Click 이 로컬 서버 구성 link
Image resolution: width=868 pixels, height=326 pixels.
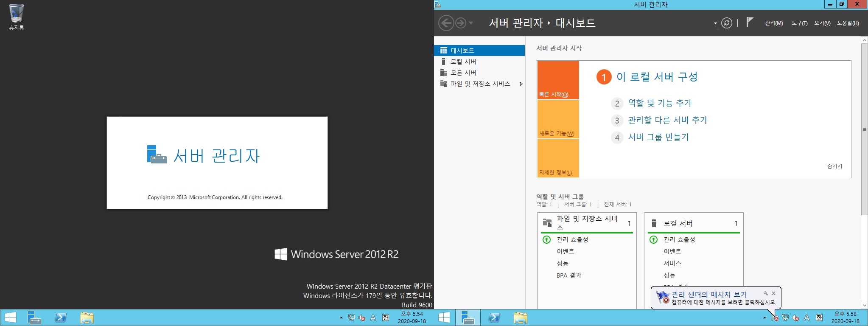(657, 77)
